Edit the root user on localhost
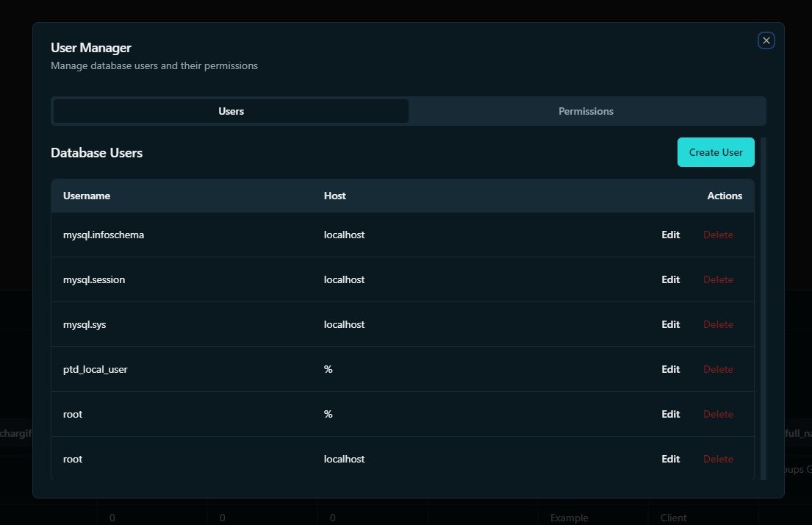 click(669, 459)
